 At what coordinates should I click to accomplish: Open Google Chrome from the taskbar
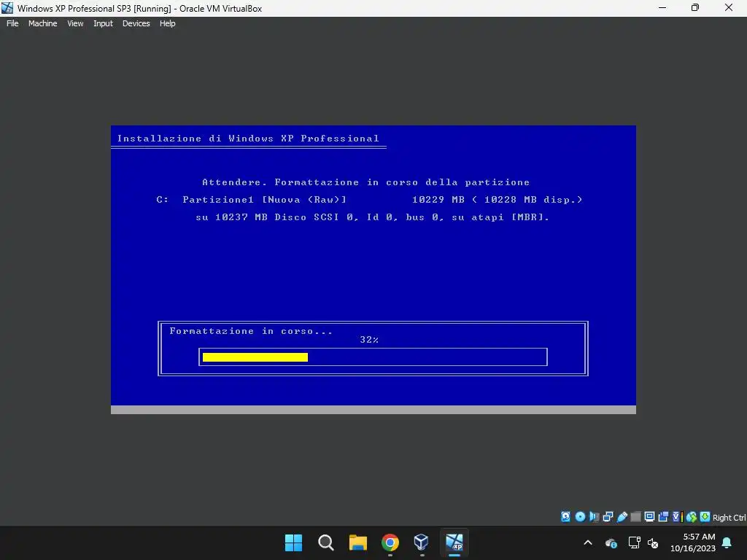(390, 542)
